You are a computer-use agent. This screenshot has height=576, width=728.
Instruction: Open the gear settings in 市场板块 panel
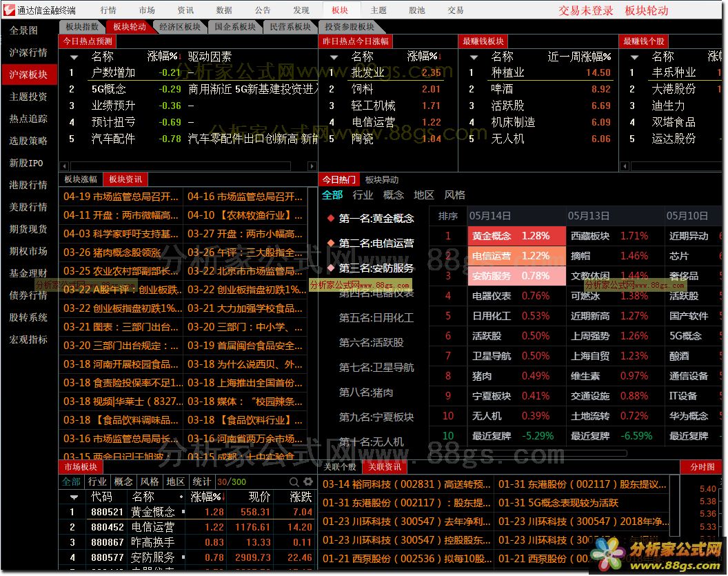pyautogui.click(x=308, y=481)
